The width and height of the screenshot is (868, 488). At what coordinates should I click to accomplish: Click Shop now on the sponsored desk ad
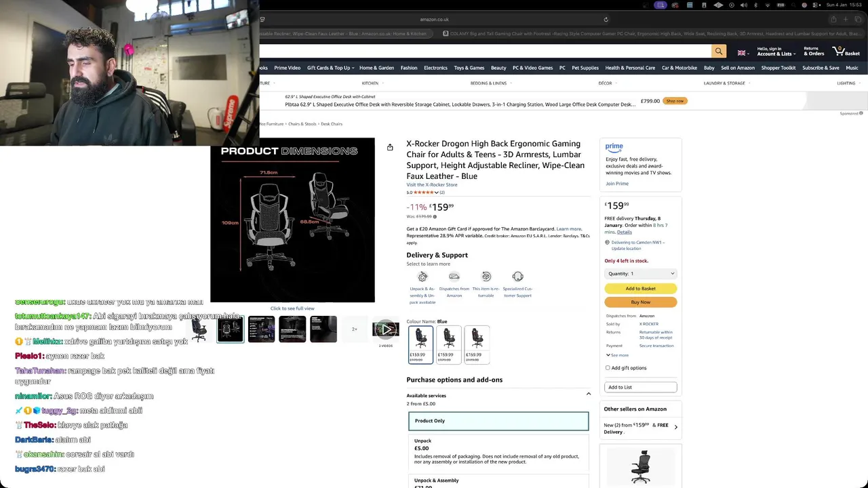tap(675, 101)
